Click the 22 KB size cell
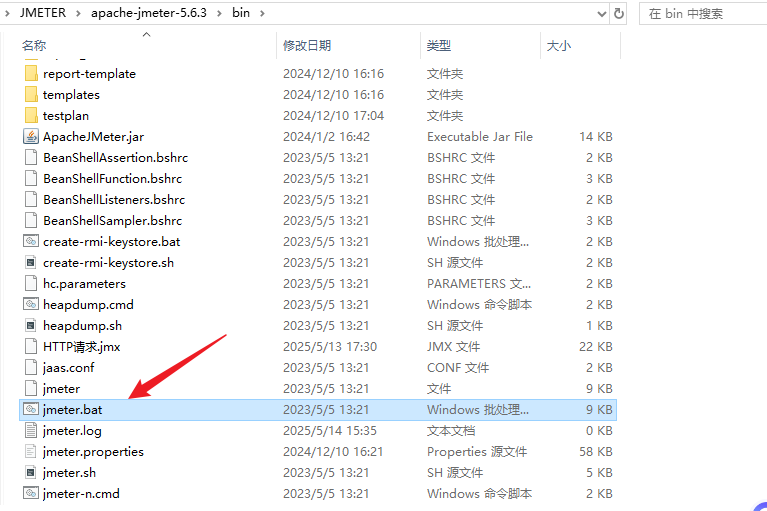767x511 pixels. click(x=596, y=347)
